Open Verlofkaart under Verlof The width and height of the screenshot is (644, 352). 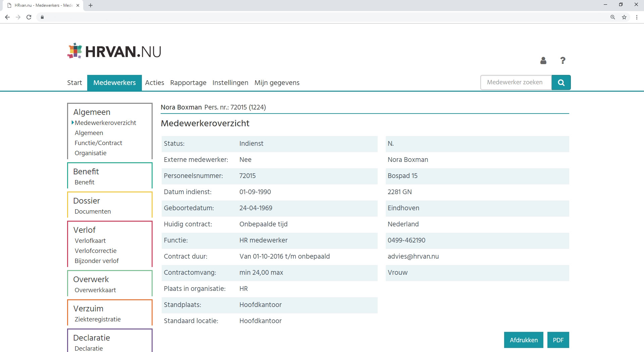90,241
